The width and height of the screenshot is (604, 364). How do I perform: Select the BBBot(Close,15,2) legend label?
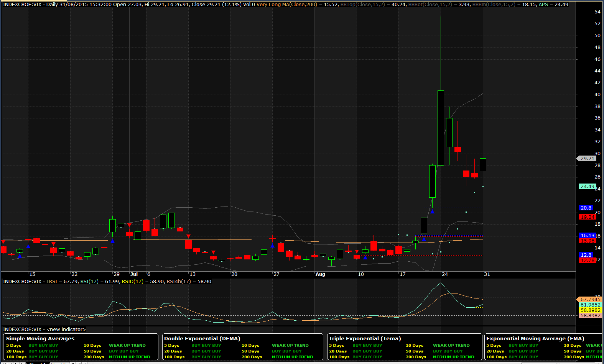(430, 5)
